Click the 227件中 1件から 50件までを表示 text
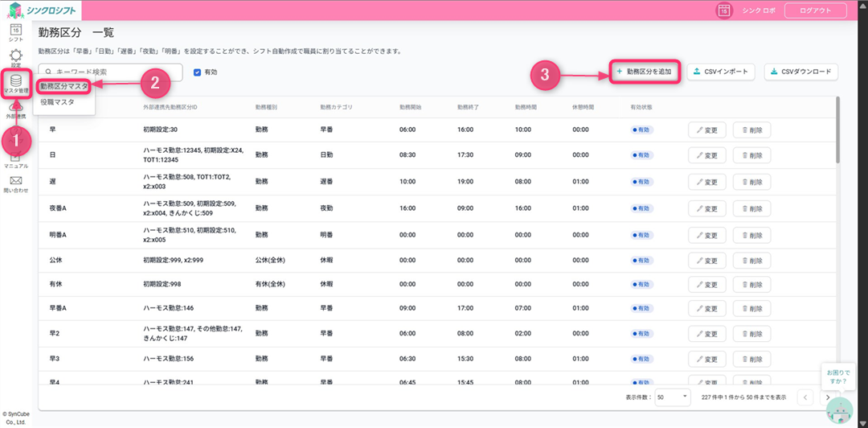The image size is (868, 428). [744, 397]
